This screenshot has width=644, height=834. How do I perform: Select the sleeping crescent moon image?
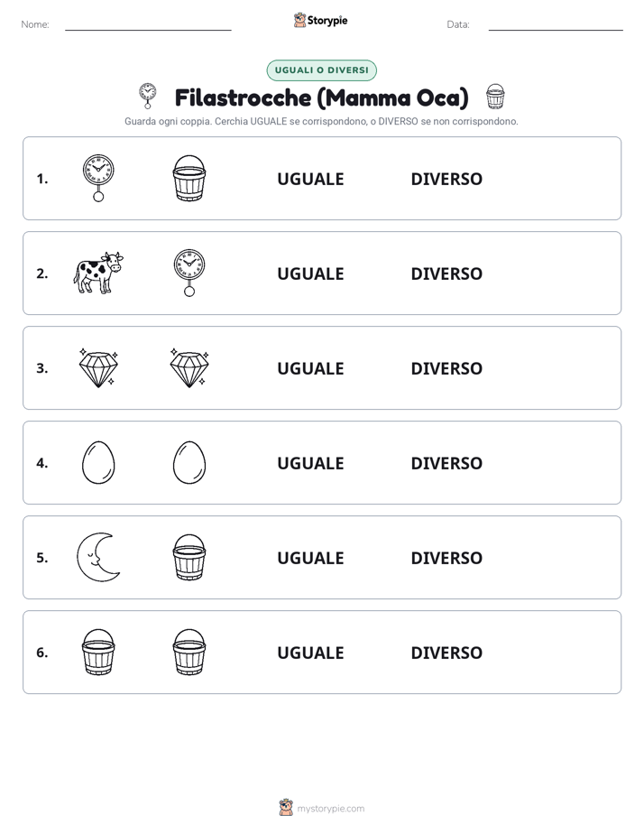[98, 557]
